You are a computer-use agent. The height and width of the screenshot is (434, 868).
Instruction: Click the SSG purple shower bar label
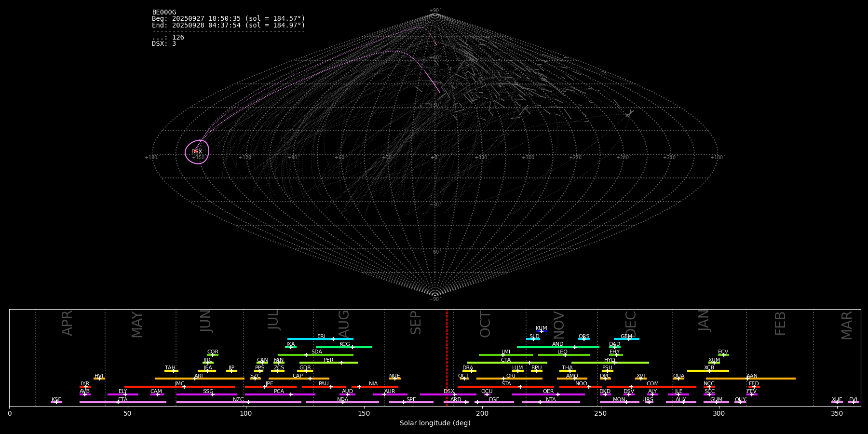208,392
